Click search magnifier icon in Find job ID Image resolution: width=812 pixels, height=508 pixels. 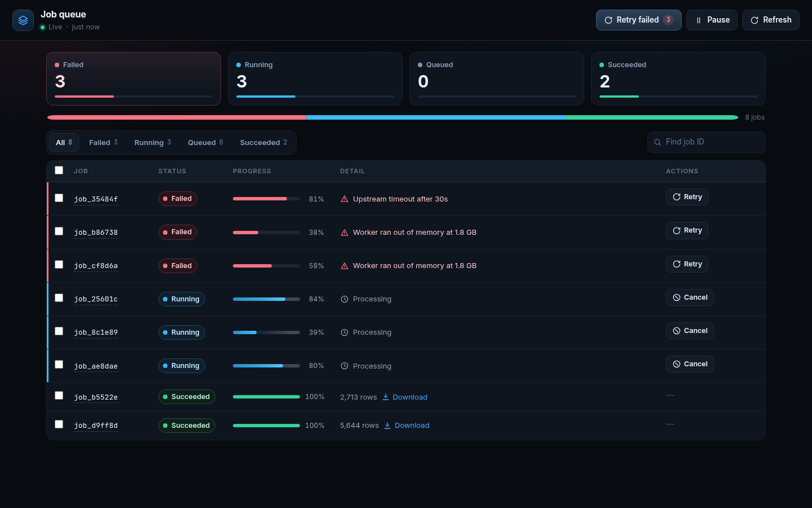coord(657,142)
